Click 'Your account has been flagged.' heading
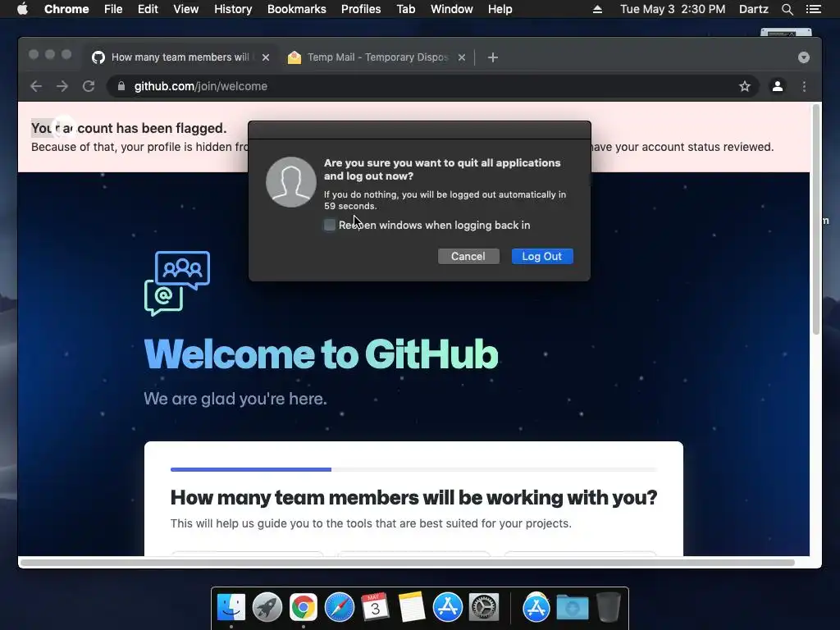Screen dimensions: 840x630 129,128
